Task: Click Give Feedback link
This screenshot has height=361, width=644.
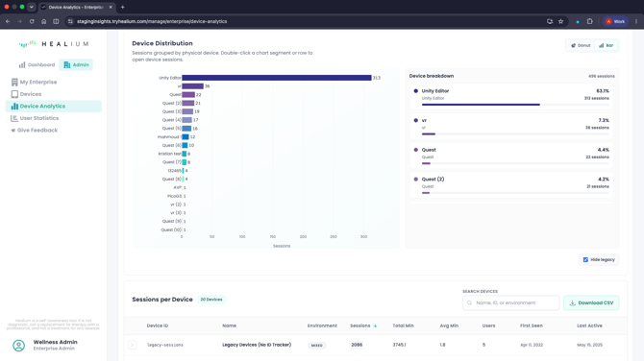Action: 37,130
